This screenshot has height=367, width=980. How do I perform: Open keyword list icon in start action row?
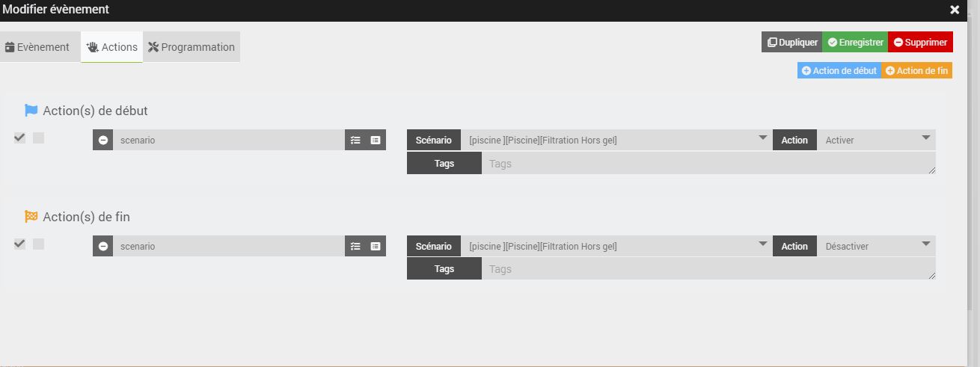355,140
